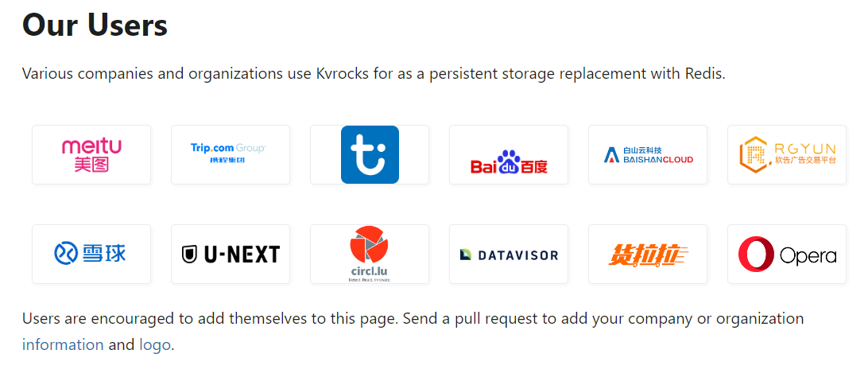Click the Meitu pink Chinese characters
Viewport: 868px width, 377px height.
pyautogui.click(x=92, y=165)
